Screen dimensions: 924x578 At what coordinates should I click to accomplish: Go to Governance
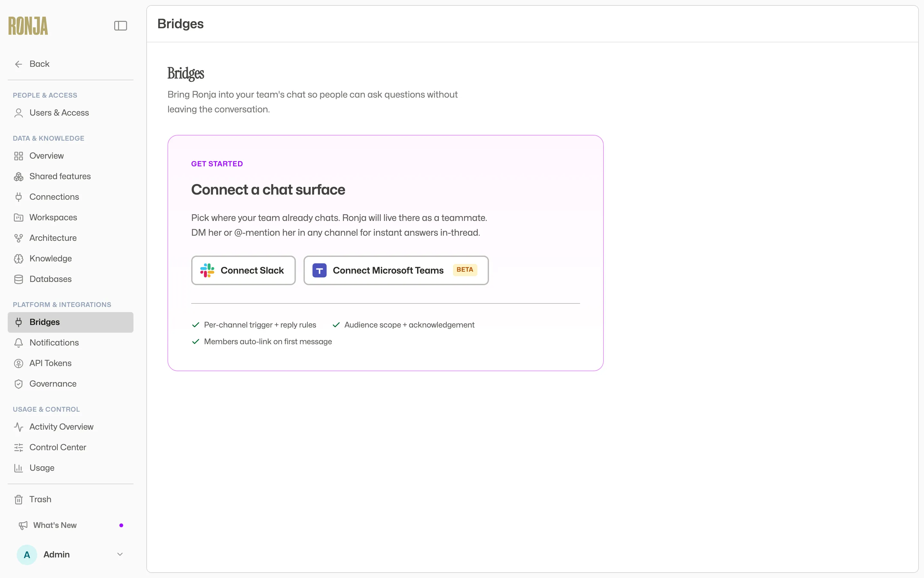point(71,384)
